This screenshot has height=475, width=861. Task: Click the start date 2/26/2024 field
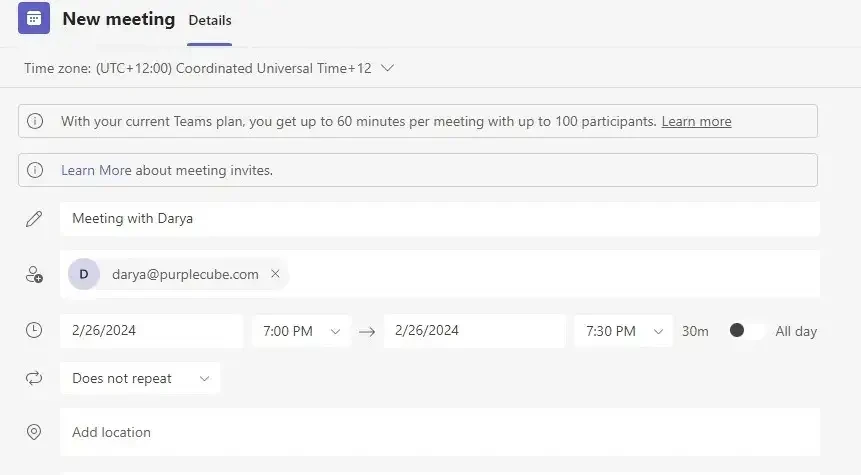[x=152, y=331]
